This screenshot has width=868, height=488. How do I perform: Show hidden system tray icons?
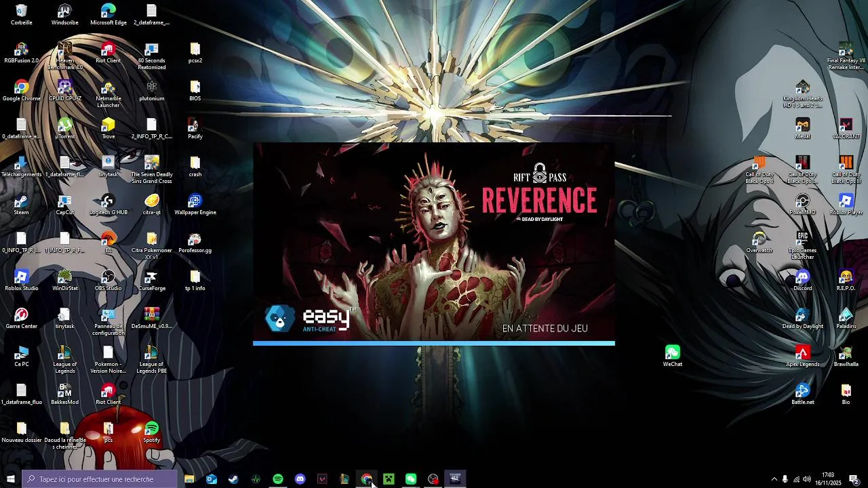tap(774, 479)
